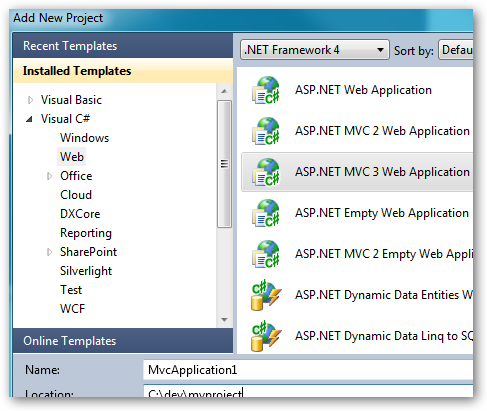Select the DXCore template category
This screenshot has height=411, width=487.
(80, 214)
